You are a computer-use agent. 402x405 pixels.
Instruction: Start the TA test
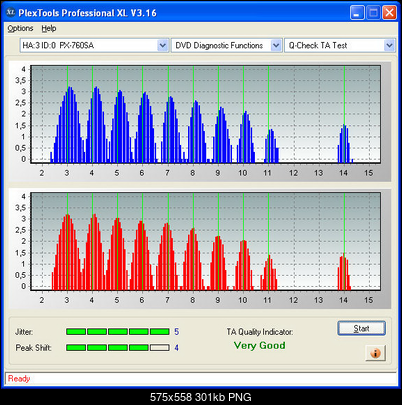point(362,328)
